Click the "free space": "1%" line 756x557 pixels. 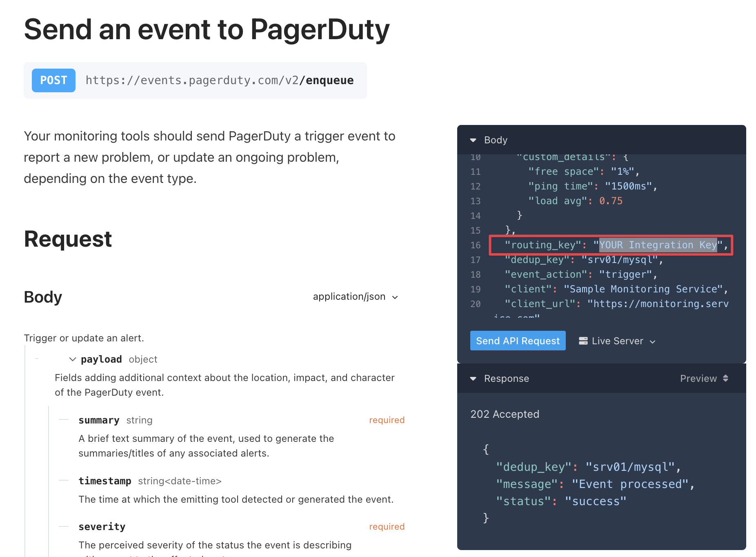584,172
